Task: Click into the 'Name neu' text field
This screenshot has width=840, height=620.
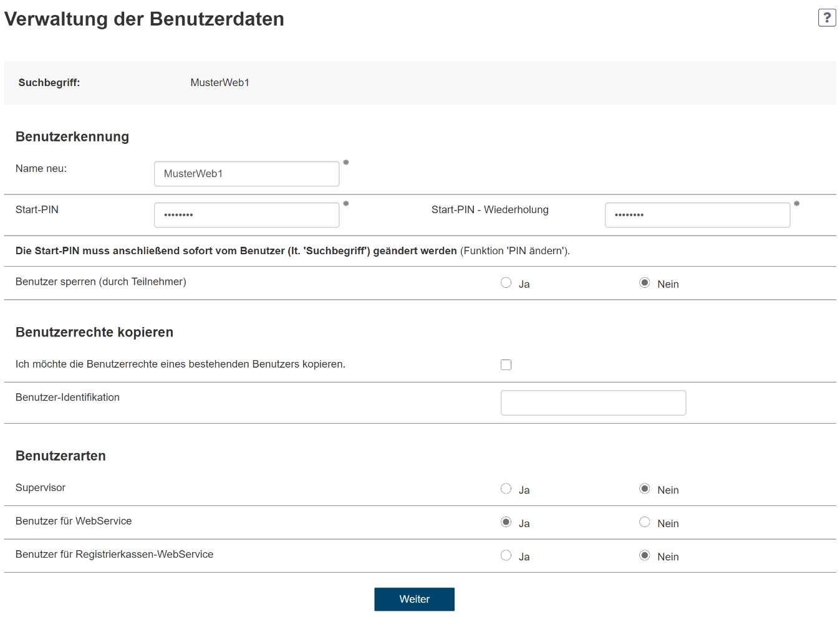Action: (246, 173)
